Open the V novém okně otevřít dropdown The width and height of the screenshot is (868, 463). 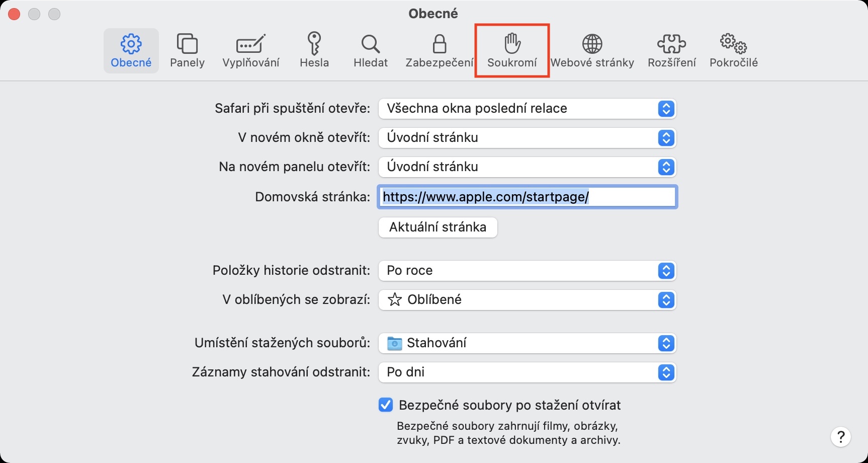(527, 138)
